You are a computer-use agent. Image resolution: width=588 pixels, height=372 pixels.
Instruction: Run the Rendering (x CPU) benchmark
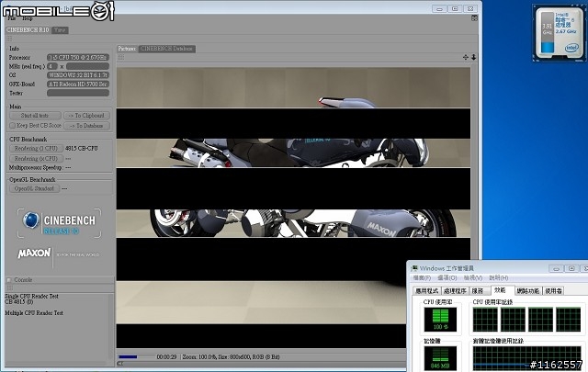click(x=36, y=159)
